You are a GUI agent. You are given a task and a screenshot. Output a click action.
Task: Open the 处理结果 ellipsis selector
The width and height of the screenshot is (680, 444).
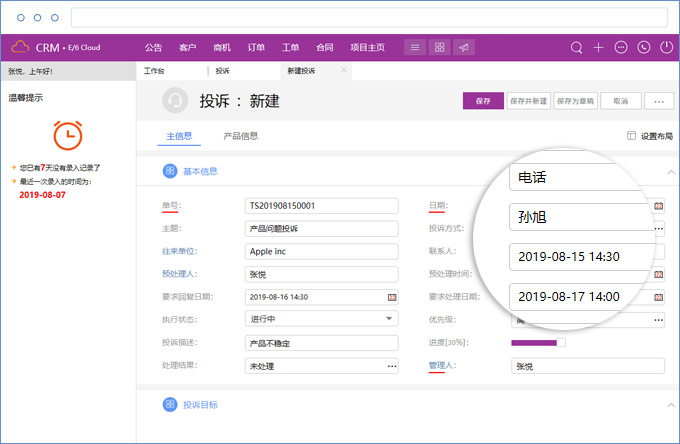(390, 366)
